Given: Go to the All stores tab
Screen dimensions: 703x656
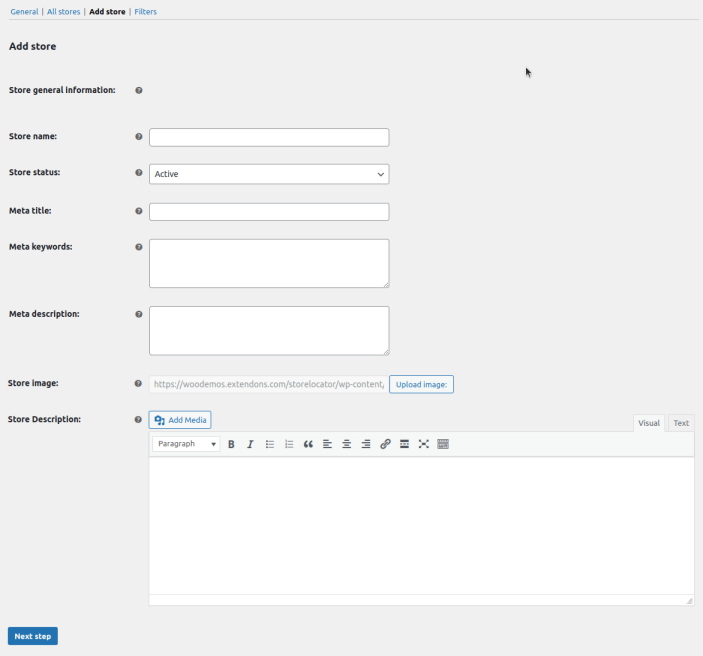Looking at the screenshot, I should coord(64,12).
